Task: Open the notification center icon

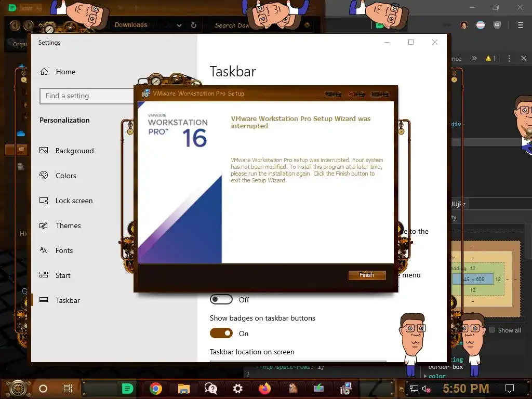Action: click(x=510, y=389)
